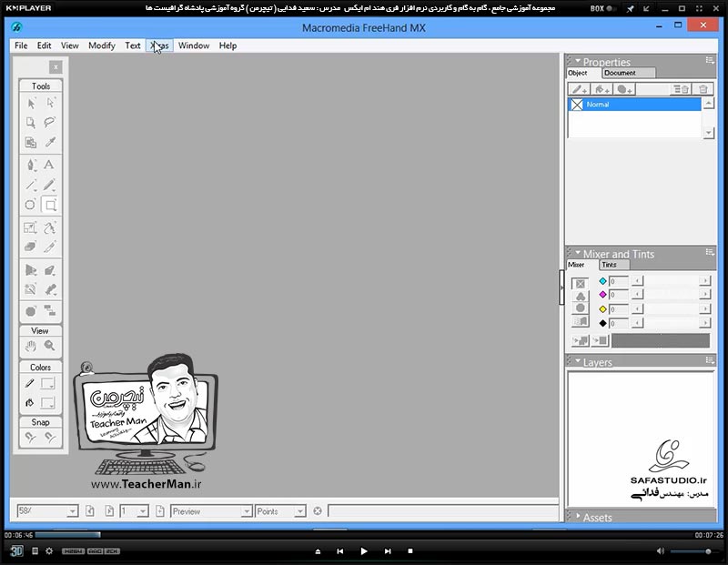Stop playback in KMPlayer

tap(410, 551)
